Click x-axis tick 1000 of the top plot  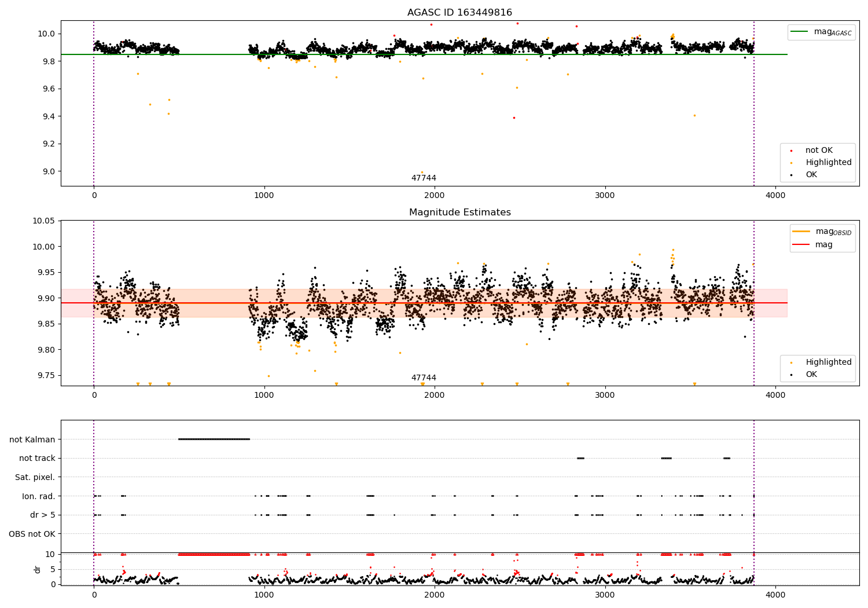click(x=264, y=195)
